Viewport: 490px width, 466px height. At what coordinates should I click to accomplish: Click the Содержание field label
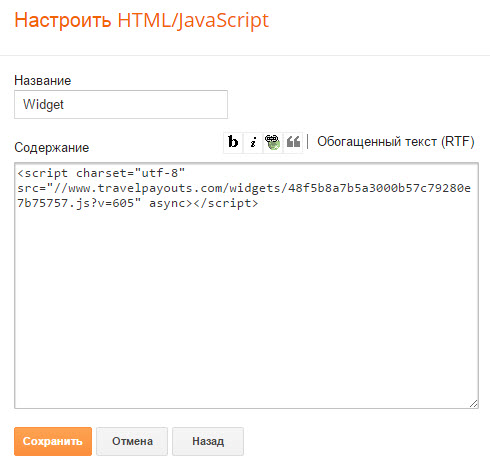tap(52, 147)
